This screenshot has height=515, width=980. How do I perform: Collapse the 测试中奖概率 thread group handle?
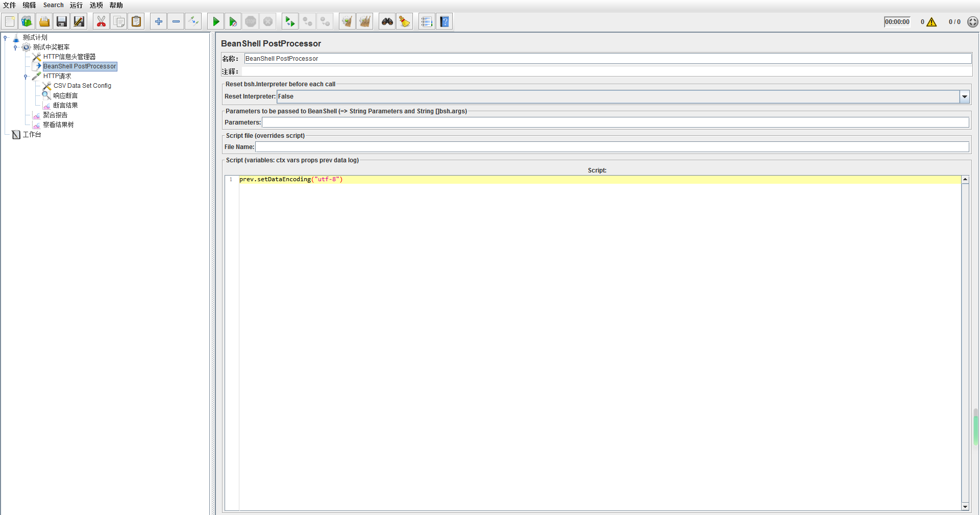(x=15, y=47)
